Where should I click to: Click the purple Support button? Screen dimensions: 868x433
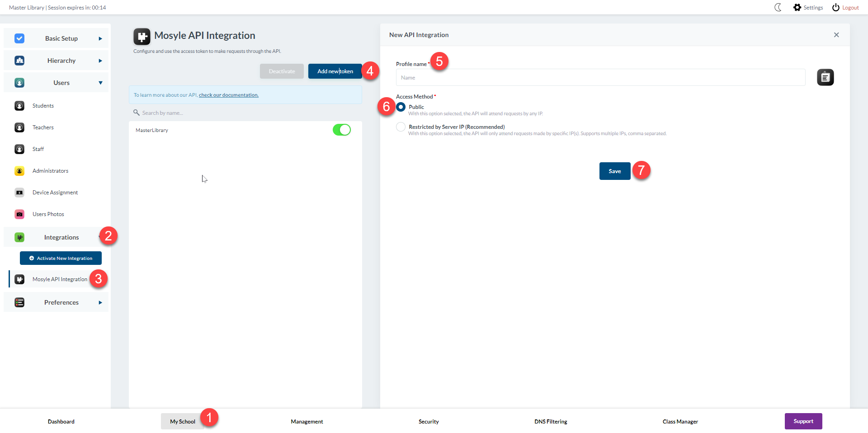pyautogui.click(x=803, y=421)
